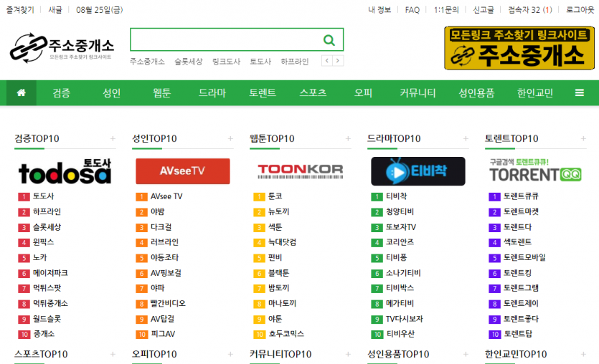Open 내 정보 in the top bar

[x=379, y=10]
